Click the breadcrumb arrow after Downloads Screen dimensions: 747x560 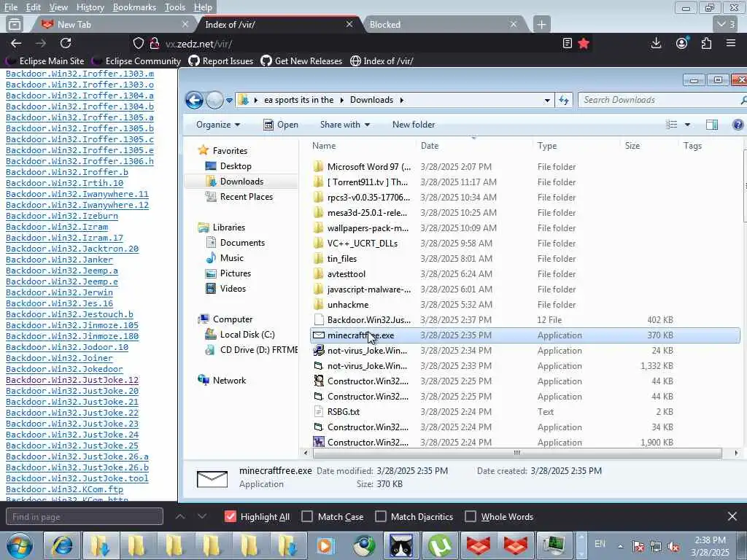pyautogui.click(x=402, y=100)
